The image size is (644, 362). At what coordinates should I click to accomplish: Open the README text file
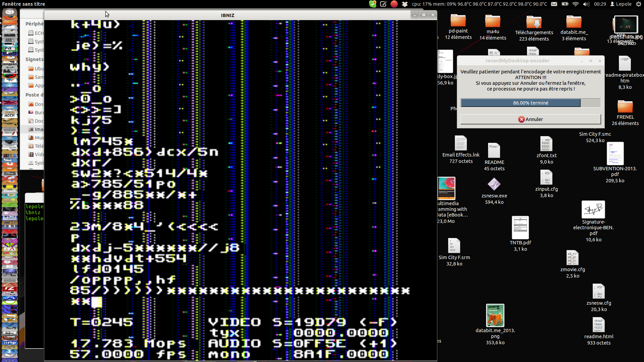tap(494, 150)
